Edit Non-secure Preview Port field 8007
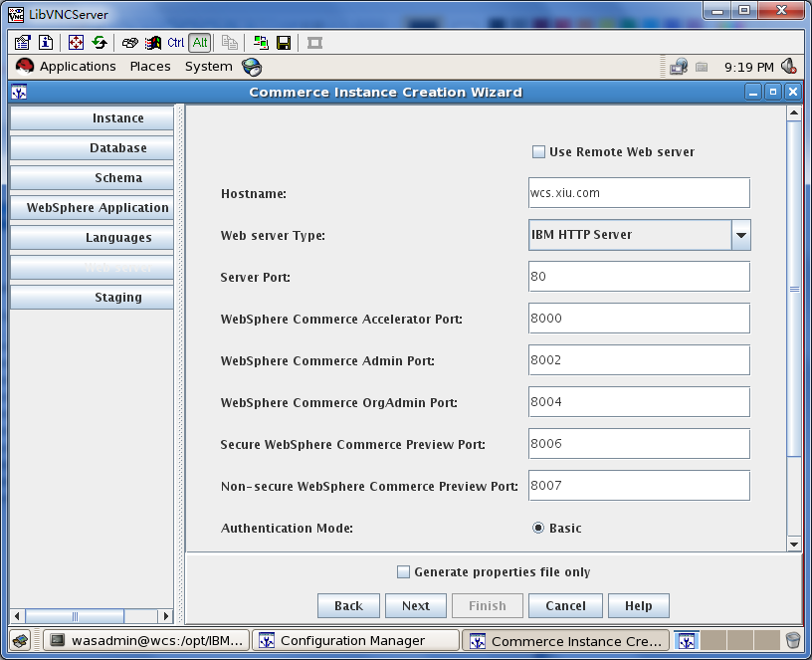812x660 pixels. 639,486
